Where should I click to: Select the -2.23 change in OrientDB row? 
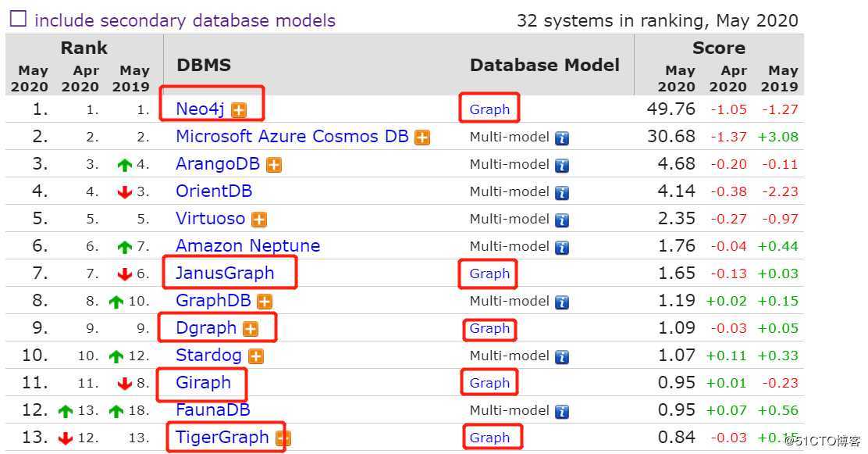pyautogui.click(x=780, y=191)
